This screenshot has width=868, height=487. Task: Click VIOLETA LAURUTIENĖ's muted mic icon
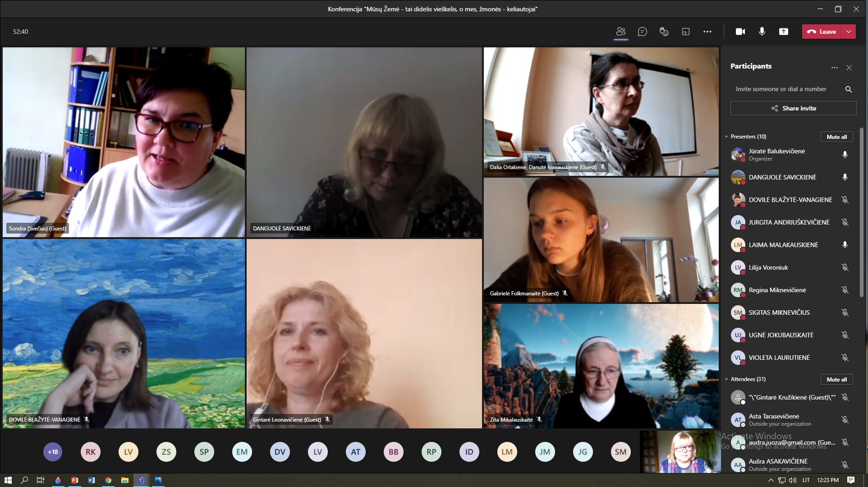(845, 358)
